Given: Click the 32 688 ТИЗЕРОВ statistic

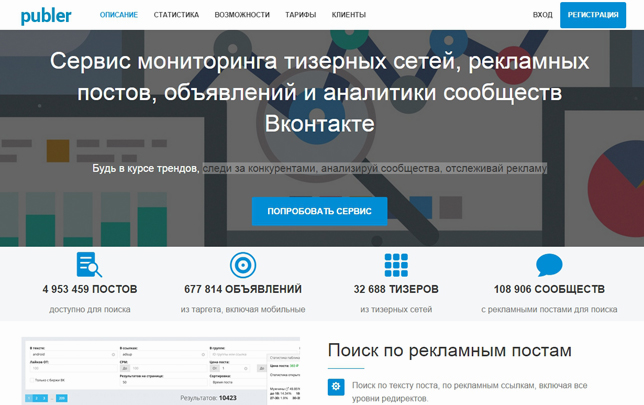Looking at the screenshot, I should (396, 289).
